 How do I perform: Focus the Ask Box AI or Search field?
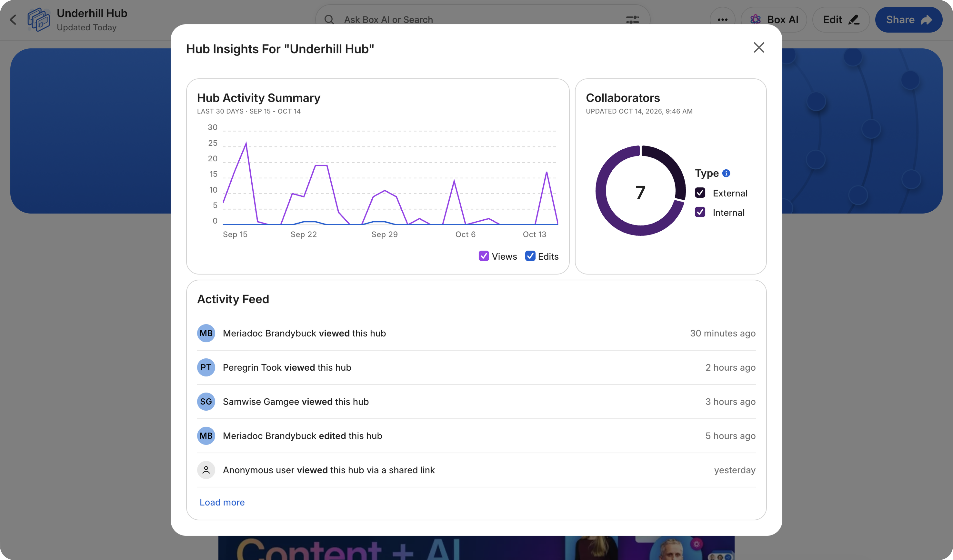tap(483, 20)
